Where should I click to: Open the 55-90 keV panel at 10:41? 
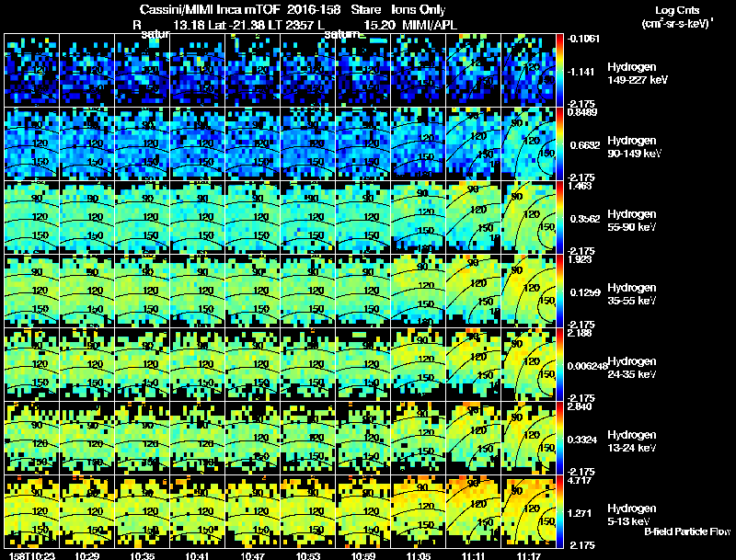(198, 218)
